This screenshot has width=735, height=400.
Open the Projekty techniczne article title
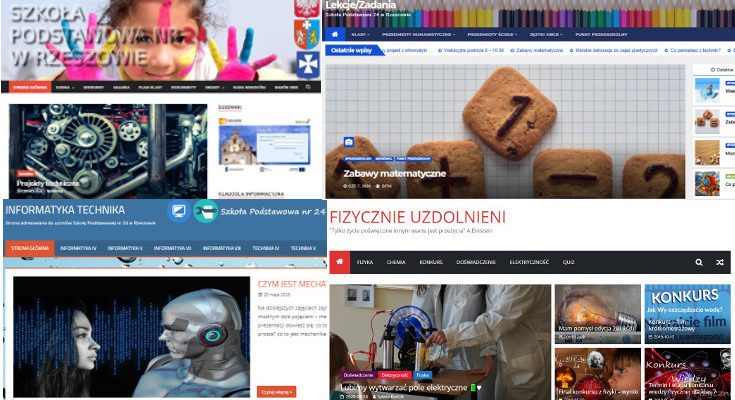click(48, 183)
